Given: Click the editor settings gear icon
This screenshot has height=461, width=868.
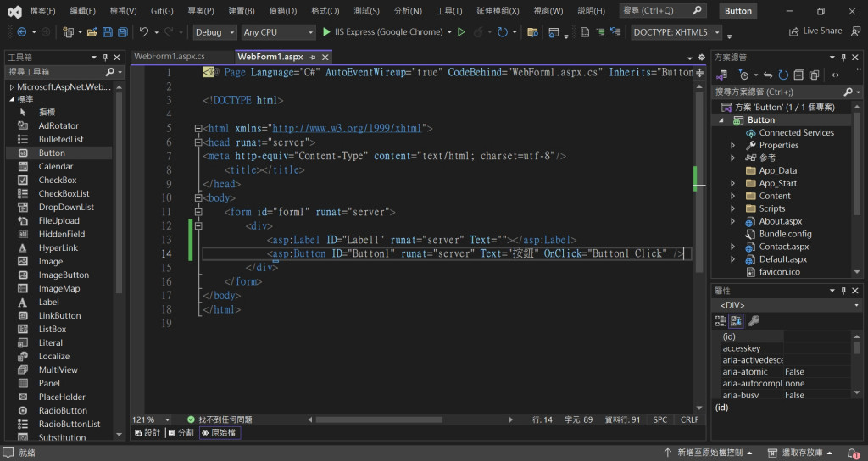Looking at the screenshot, I should [x=701, y=57].
